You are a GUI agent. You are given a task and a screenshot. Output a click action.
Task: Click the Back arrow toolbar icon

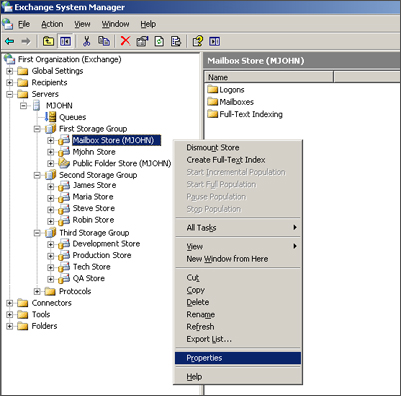[10, 41]
